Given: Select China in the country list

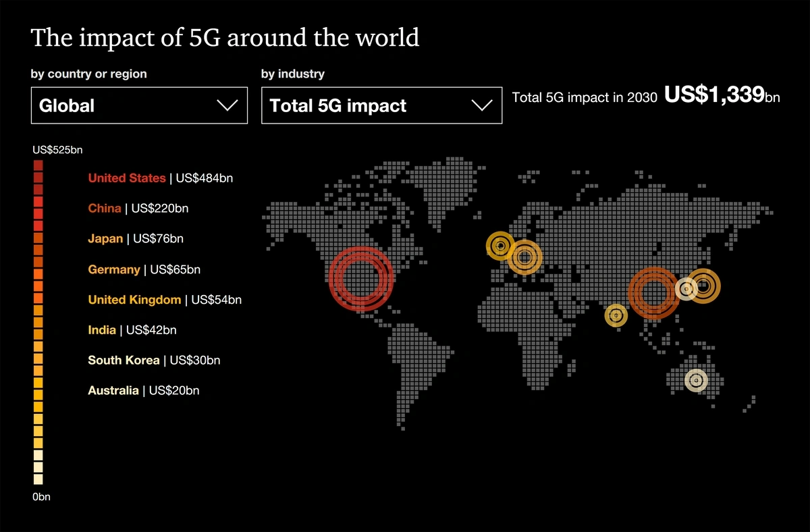Looking at the screenshot, I should coord(105,209).
